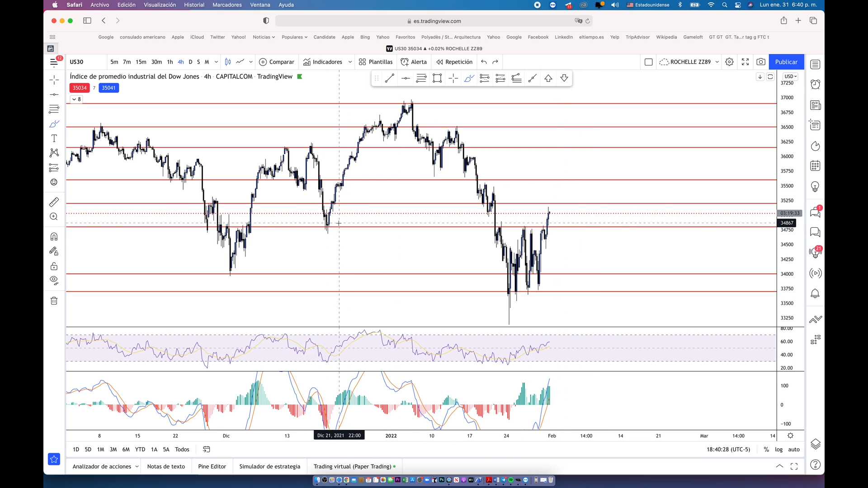Enter fullscreen mode from top toolbar

[x=745, y=62]
